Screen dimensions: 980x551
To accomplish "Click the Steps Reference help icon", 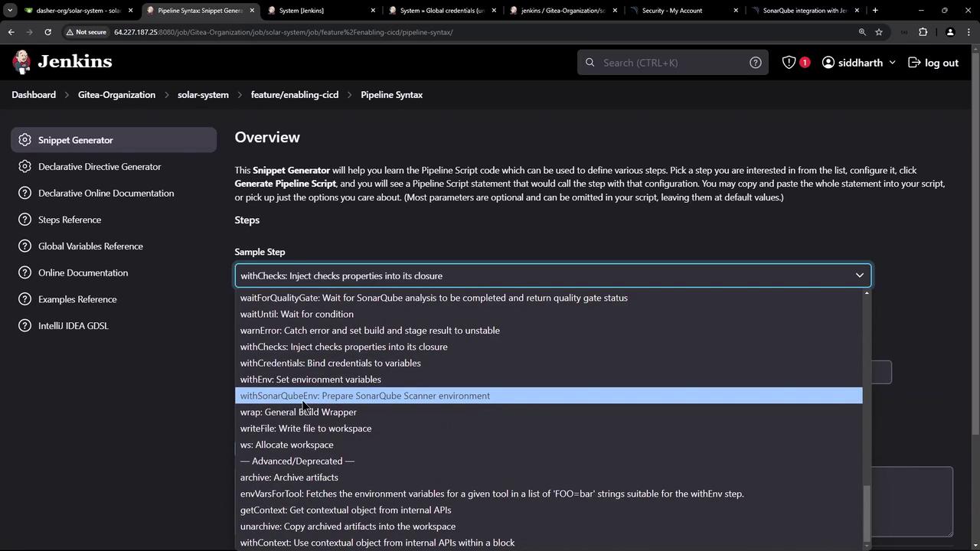I will [x=24, y=220].
